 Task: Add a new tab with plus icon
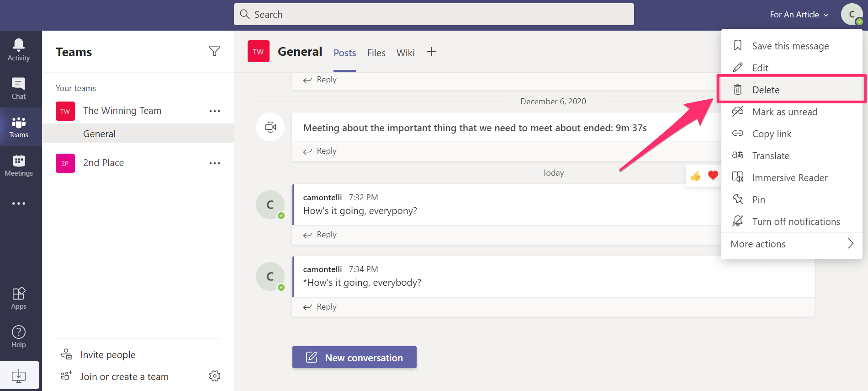pos(432,52)
